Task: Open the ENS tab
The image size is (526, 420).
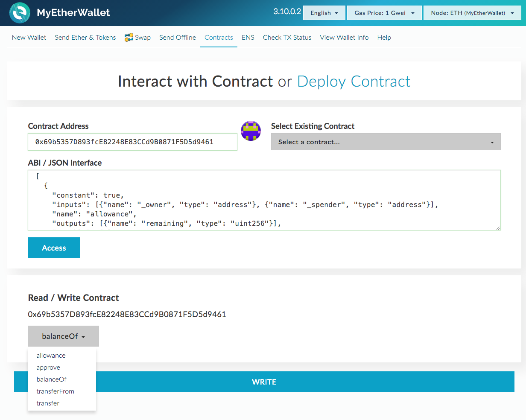Action: pos(248,38)
